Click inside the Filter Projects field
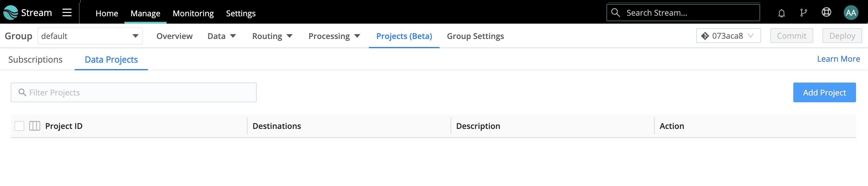868x186 pixels. click(x=135, y=92)
